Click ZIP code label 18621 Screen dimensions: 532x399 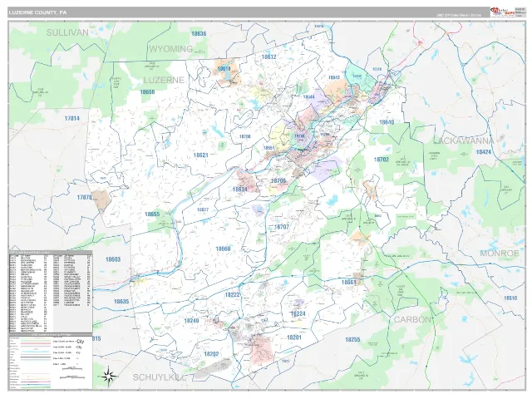click(200, 155)
